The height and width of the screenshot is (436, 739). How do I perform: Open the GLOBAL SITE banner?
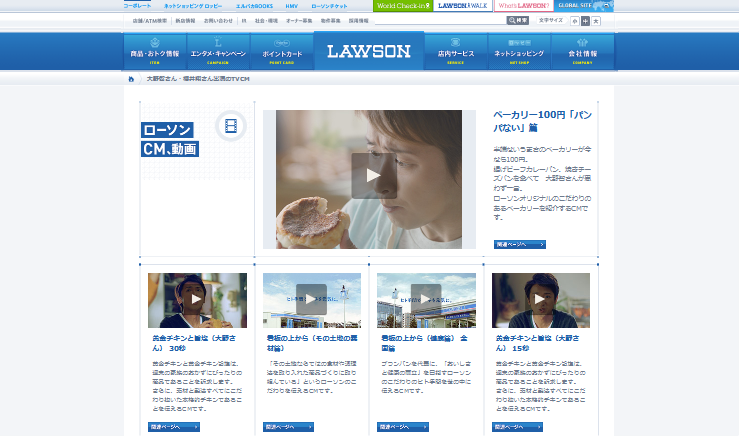point(584,6)
